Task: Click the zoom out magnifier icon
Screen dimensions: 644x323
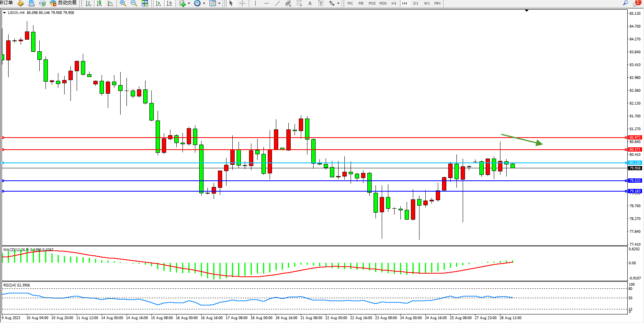Action: coord(134,3)
